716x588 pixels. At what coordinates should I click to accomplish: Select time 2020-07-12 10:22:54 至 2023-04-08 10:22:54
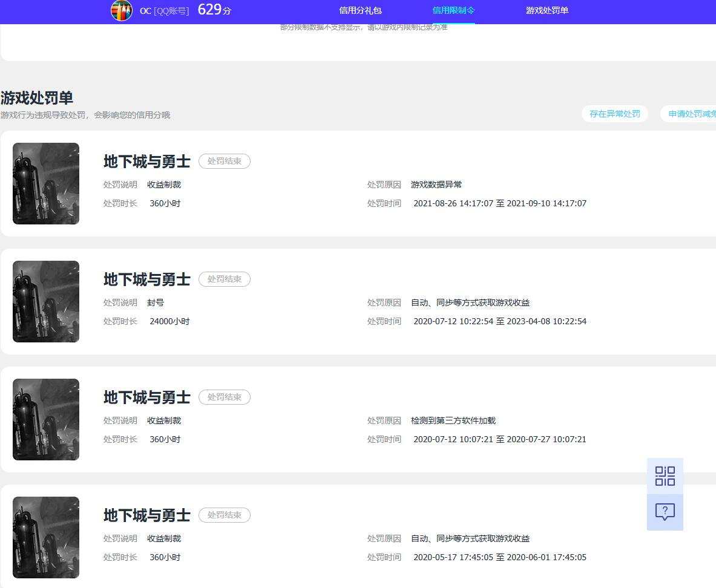(x=500, y=321)
